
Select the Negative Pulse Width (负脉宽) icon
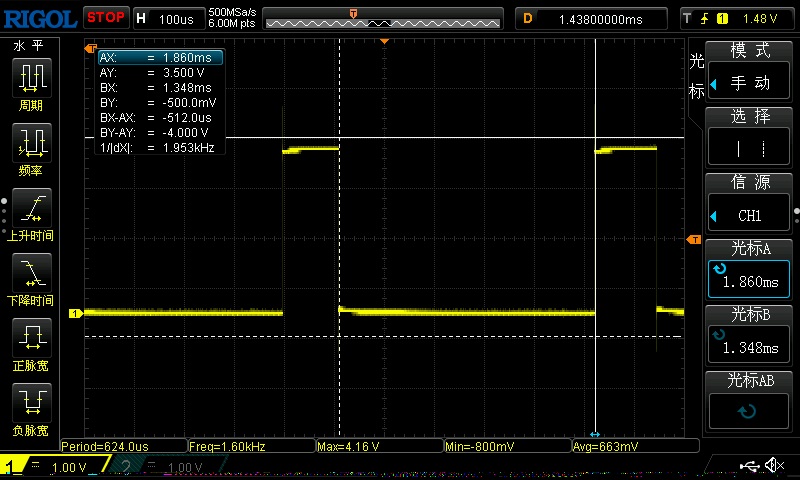[x=32, y=402]
